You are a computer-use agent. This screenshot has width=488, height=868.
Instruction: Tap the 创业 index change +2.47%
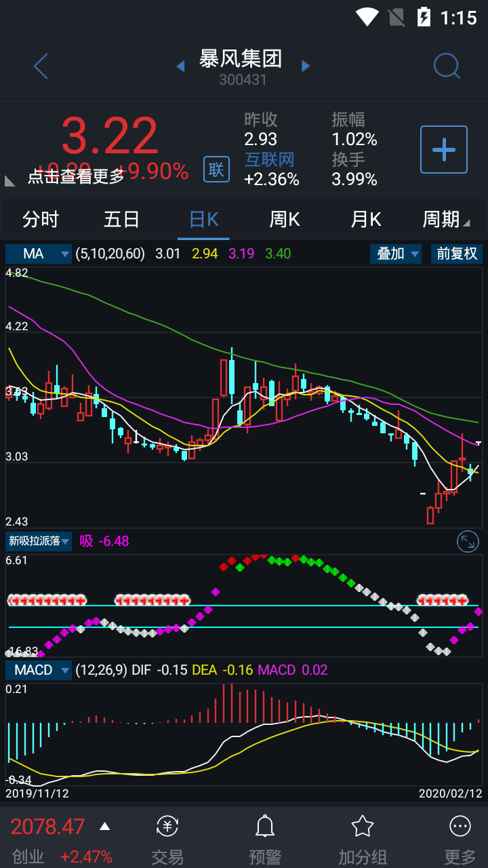[86, 856]
